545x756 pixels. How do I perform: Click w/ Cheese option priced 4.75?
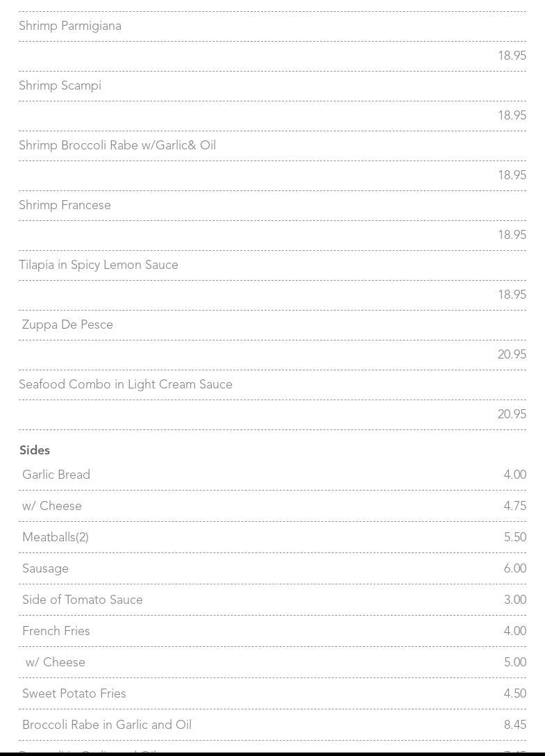52,507
